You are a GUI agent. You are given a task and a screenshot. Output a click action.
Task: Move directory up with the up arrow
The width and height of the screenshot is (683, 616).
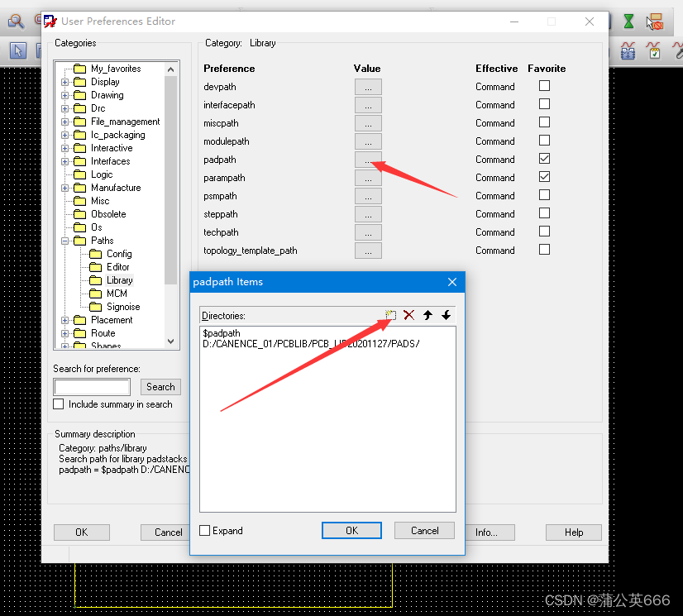[x=427, y=315]
